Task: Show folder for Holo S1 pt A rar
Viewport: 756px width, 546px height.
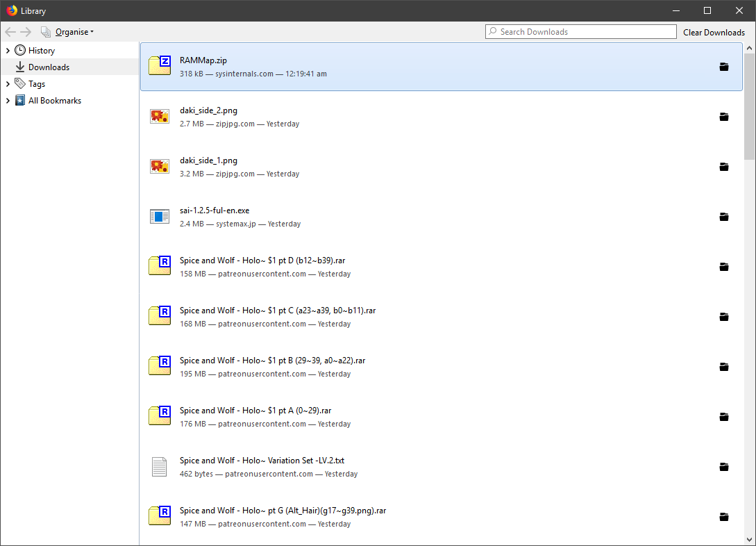Action: tap(723, 417)
